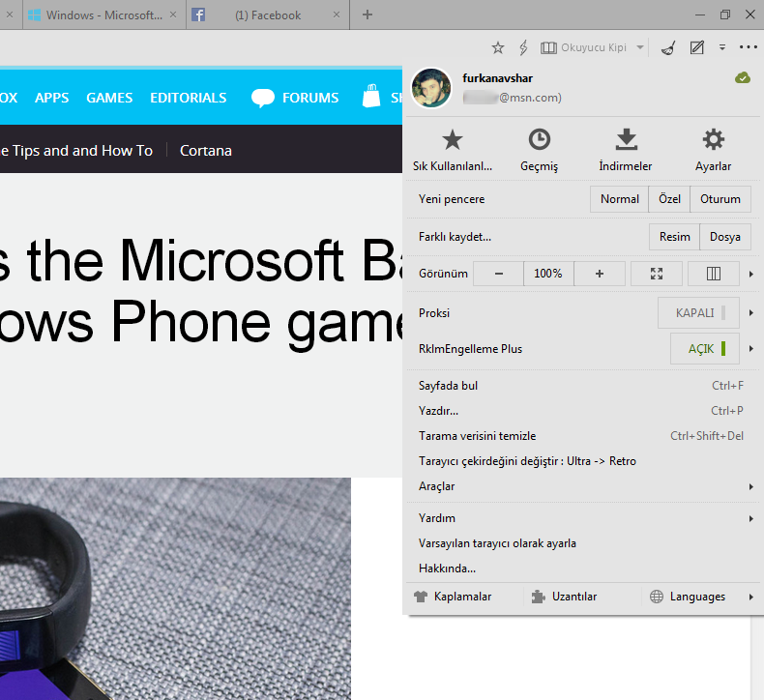Viewport: 764px width, 700px height.
Task: Switch to Windows - Microsoft tab
Action: point(103,15)
